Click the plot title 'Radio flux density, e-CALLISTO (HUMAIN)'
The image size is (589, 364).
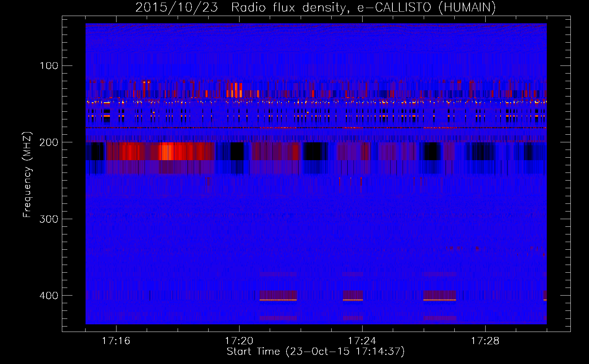(363, 7)
